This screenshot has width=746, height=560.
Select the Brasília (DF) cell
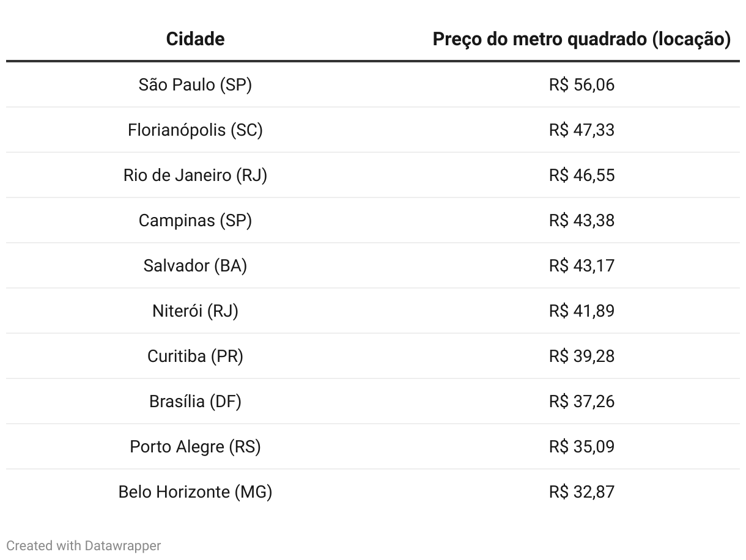point(195,401)
